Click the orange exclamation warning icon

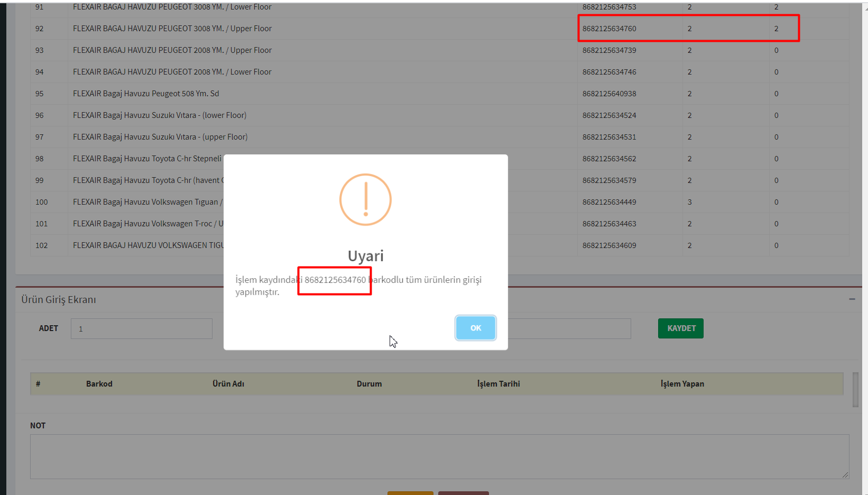pos(365,200)
